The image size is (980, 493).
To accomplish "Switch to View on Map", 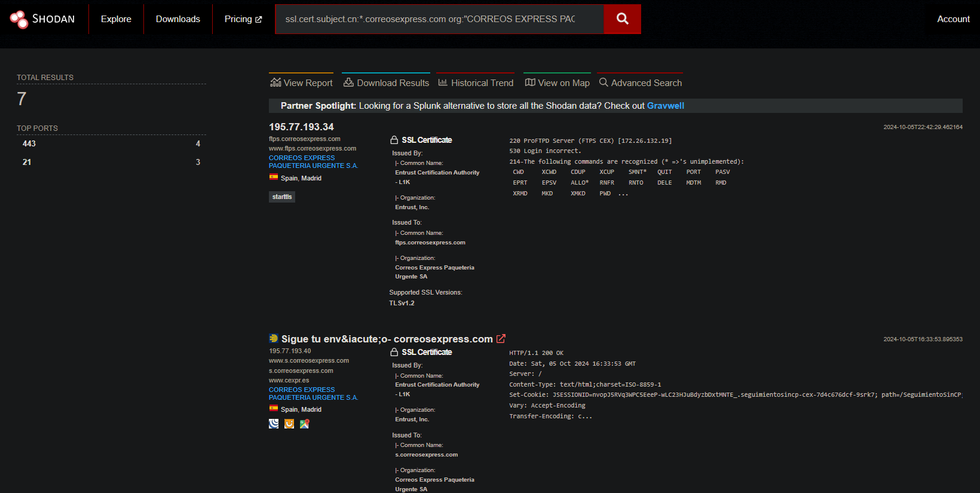I will 557,82.
